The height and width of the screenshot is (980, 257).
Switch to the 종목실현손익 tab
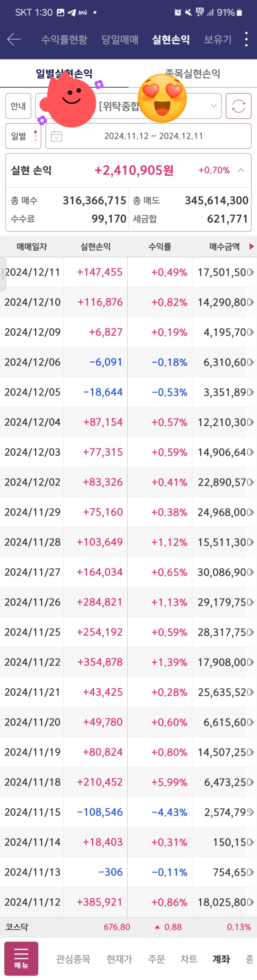point(193,73)
